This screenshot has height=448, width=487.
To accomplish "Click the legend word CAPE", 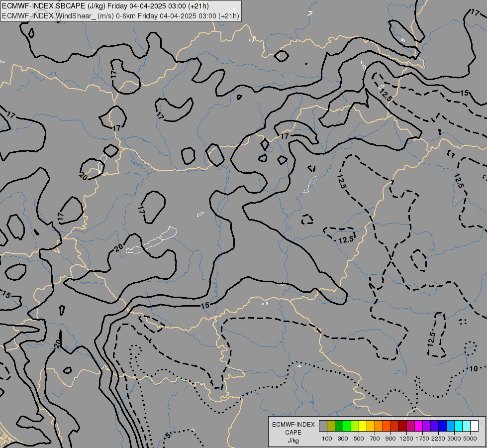I will pyautogui.click(x=293, y=433).
